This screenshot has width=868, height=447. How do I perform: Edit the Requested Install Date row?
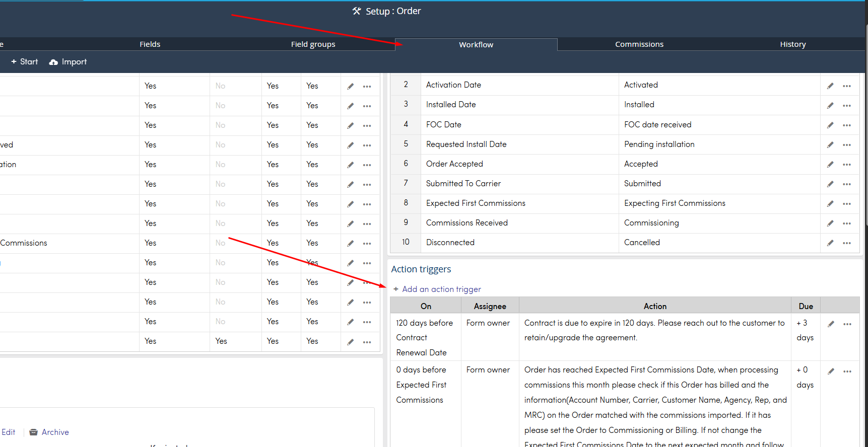click(830, 145)
